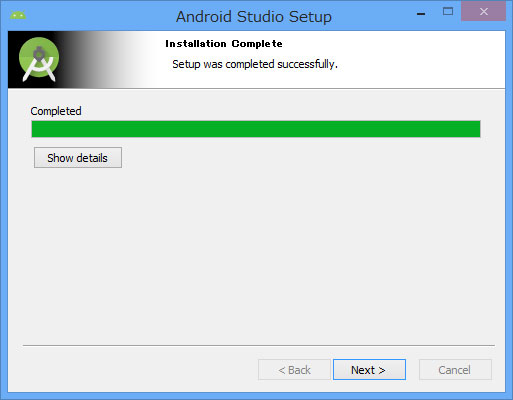This screenshot has width=513, height=400.
Task: Click the blue window border at the bottom
Action: tap(256, 396)
